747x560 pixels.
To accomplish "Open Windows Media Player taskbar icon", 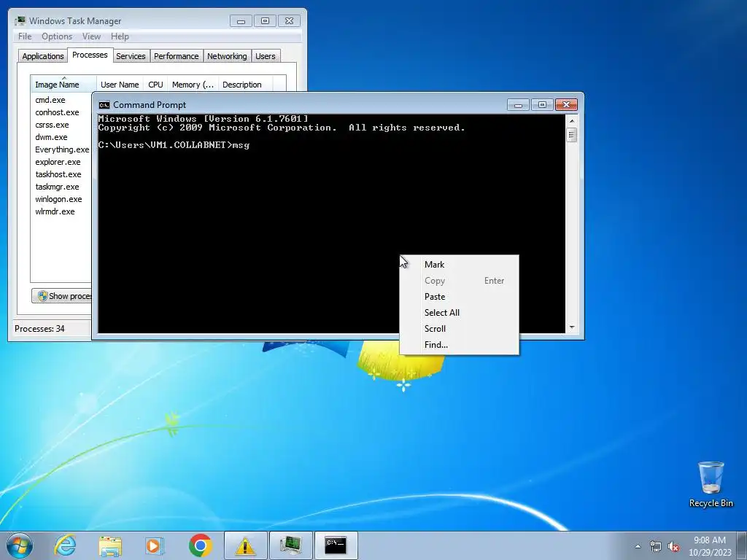I will (x=155, y=545).
